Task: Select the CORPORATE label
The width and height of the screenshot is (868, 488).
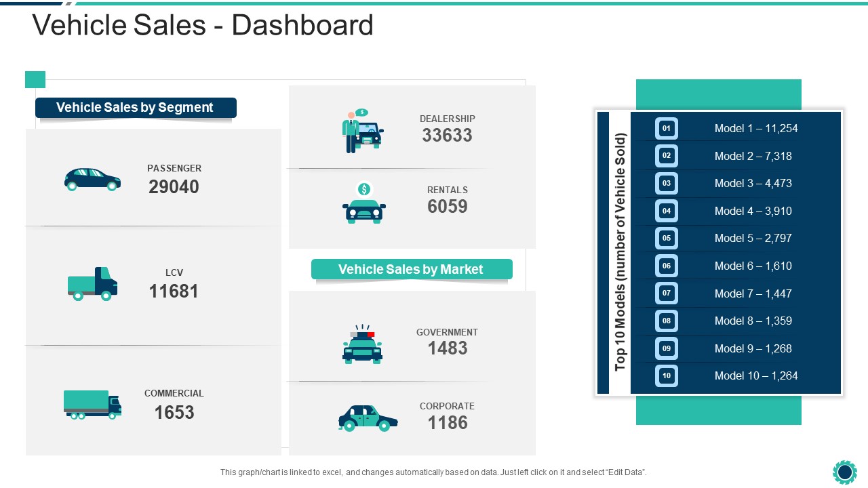Action: pos(448,406)
